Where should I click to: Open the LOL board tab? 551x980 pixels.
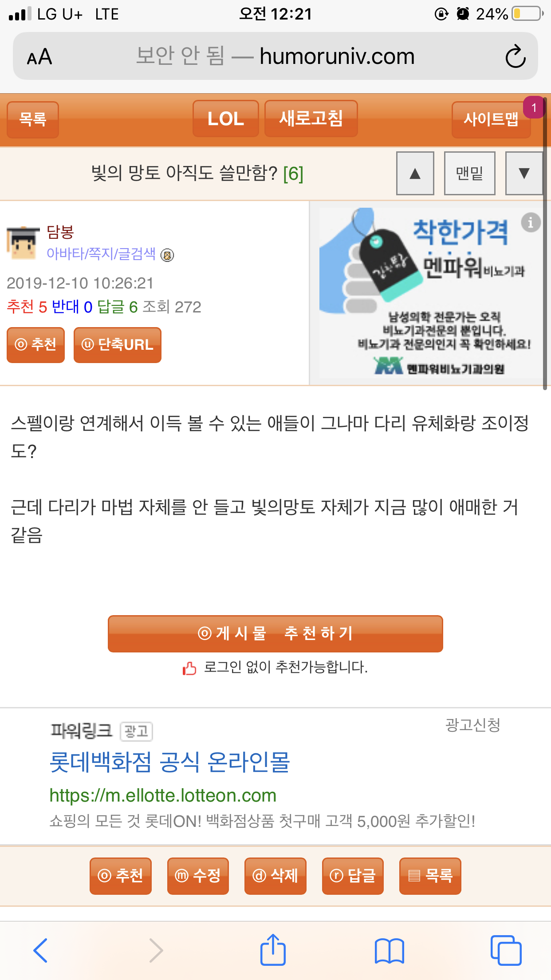226,119
